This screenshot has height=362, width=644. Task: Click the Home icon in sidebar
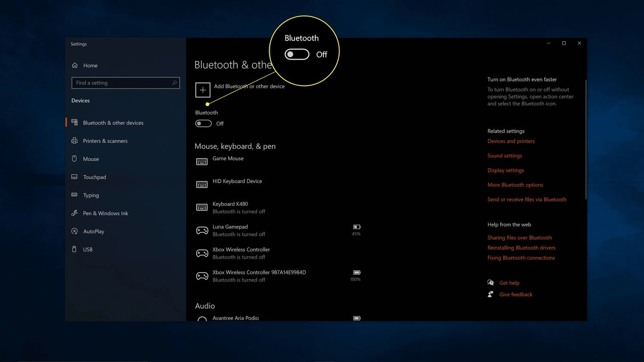(75, 65)
